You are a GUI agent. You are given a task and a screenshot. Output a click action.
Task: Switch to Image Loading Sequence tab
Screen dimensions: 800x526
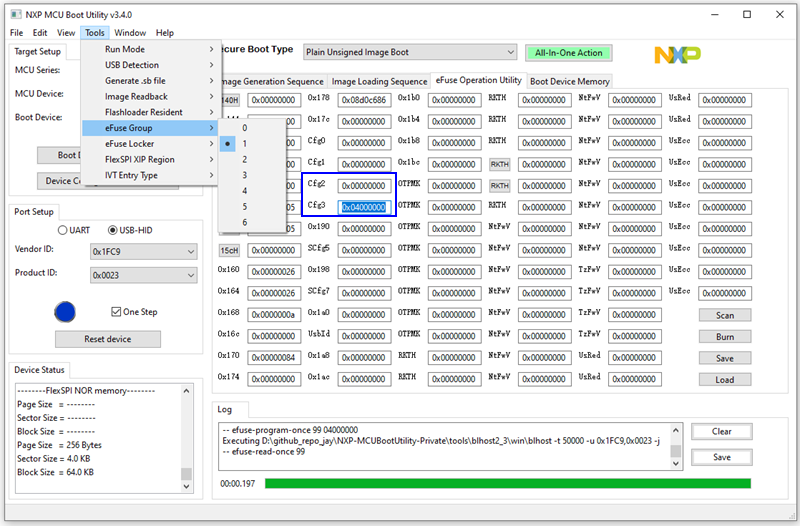(379, 81)
